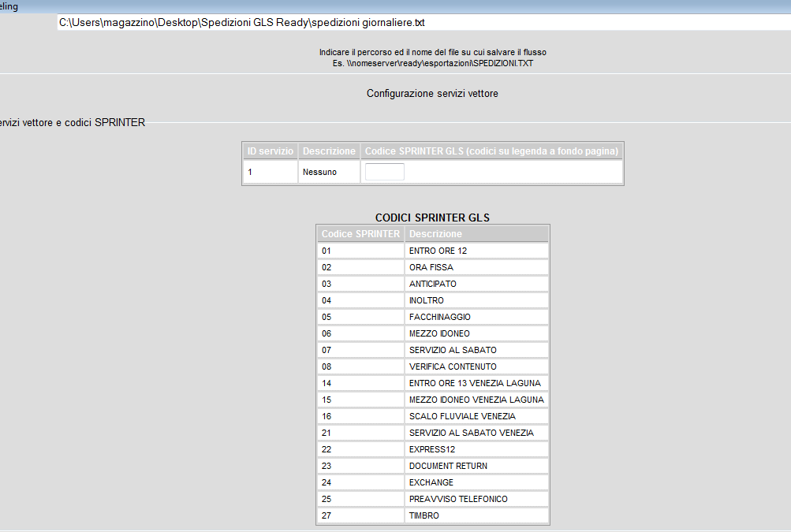Click the export file path input field
Screen dimensions: 791x532
[423, 23]
